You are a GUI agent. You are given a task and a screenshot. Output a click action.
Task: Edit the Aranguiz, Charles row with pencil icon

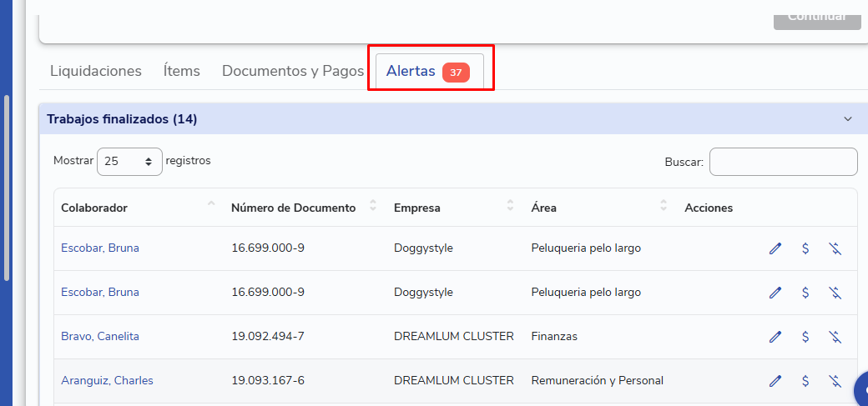[x=775, y=380]
